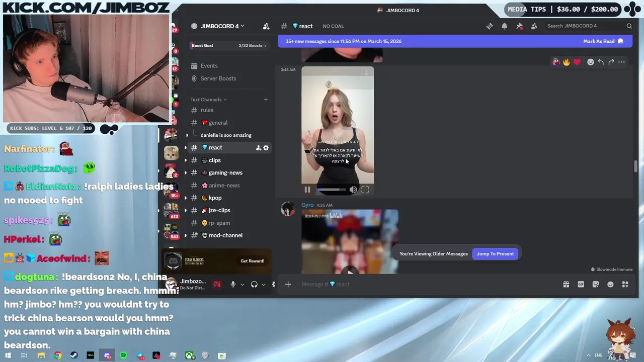Open microphone input options chevron

(242, 285)
